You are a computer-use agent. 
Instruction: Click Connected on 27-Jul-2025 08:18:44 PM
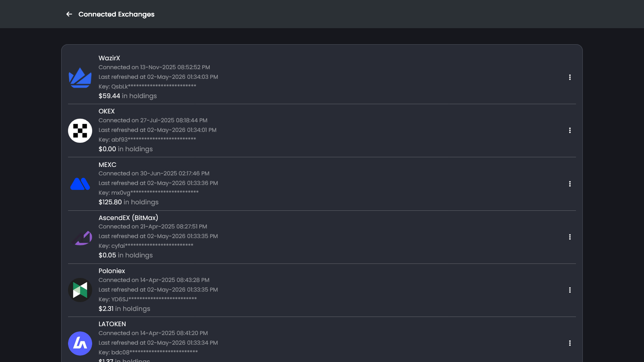point(153,120)
